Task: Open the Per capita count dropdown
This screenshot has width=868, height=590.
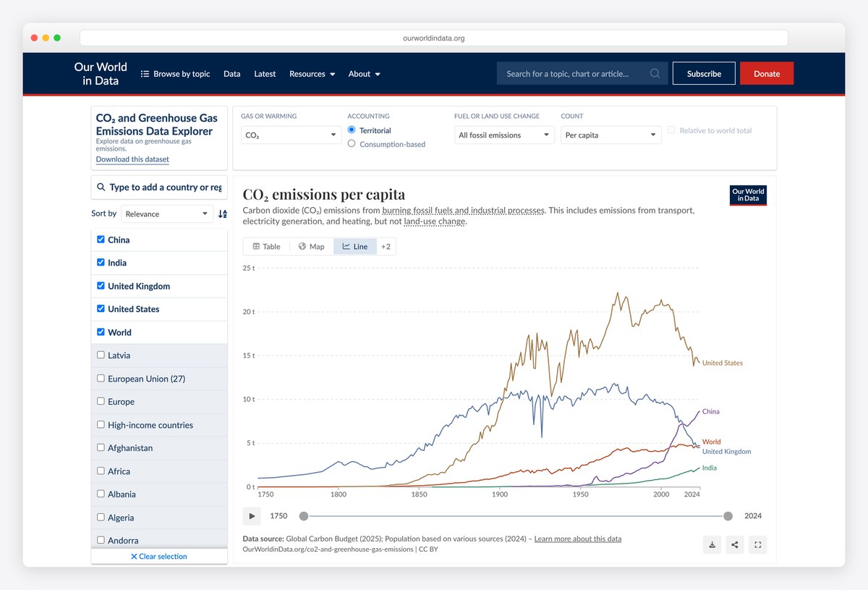Action: (611, 135)
